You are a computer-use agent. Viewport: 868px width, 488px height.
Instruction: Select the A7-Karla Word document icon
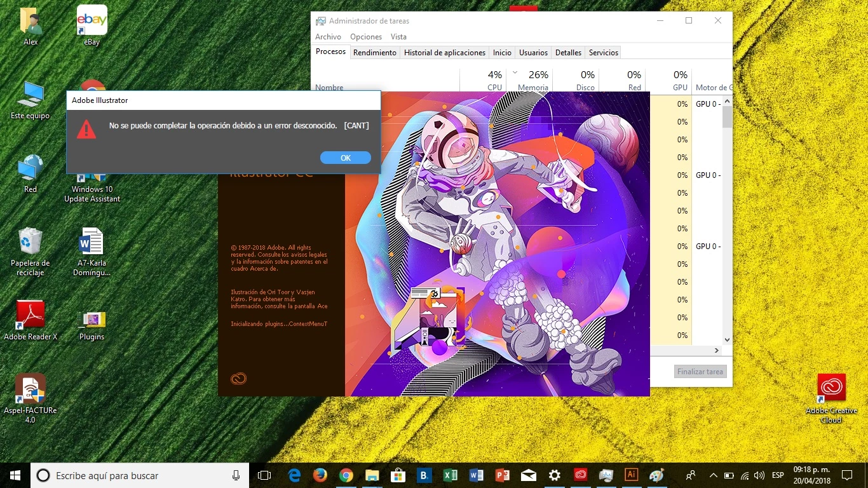tap(92, 252)
